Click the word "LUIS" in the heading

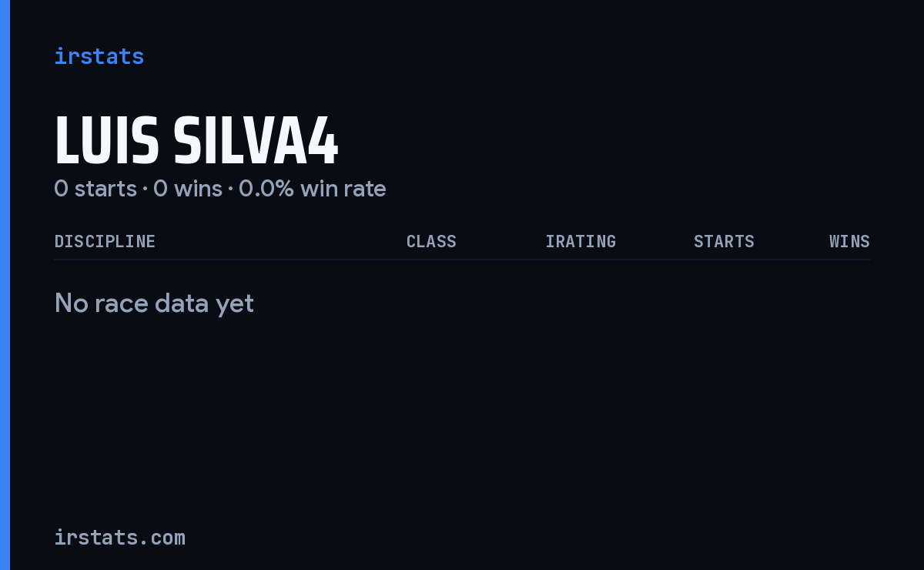(107, 142)
